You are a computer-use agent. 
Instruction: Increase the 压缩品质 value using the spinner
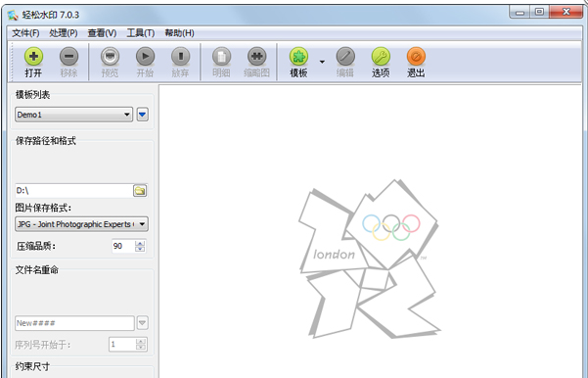click(140, 244)
